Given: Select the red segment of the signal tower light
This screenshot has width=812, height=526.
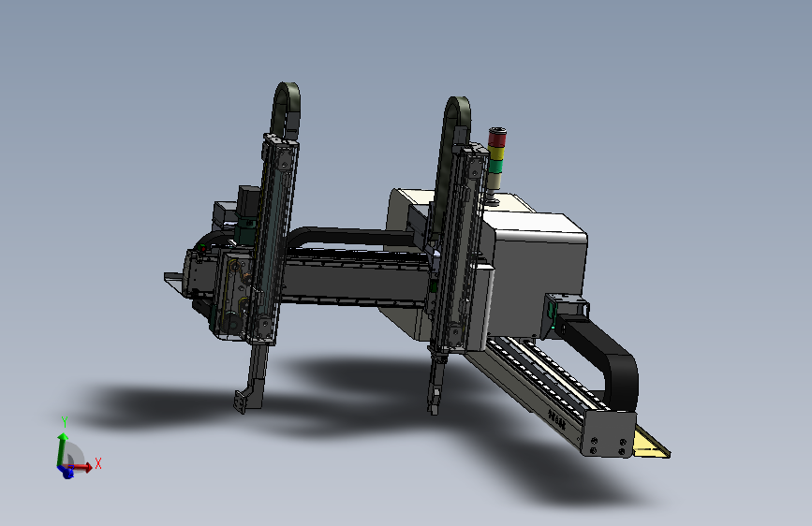Looking at the screenshot, I should pyautogui.click(x=497, y=139).
